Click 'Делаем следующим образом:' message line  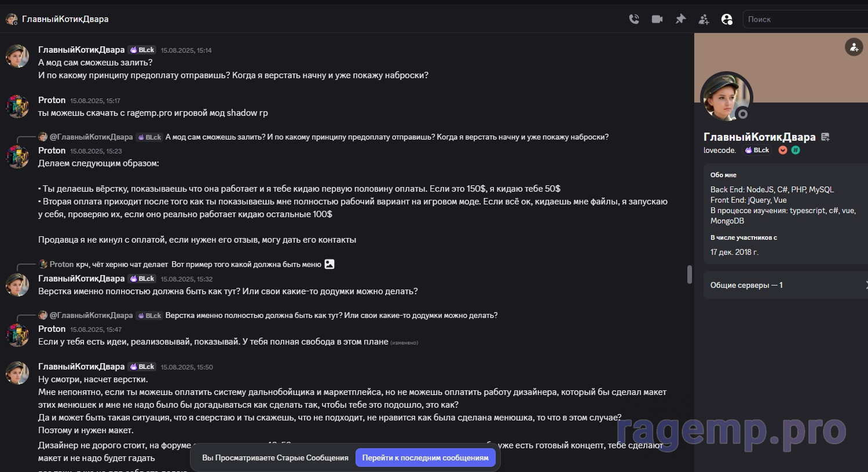coord(98,163)
